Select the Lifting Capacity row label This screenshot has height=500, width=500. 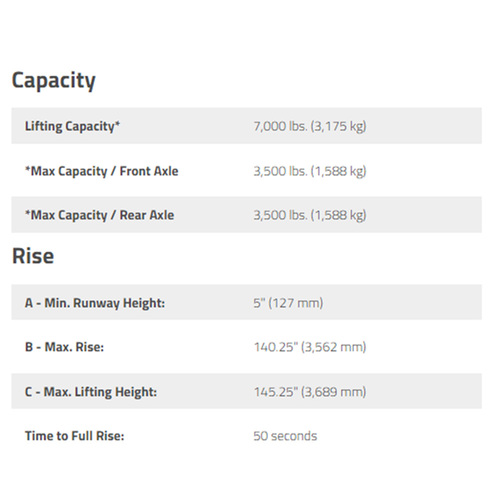click(x=72, y=126)
